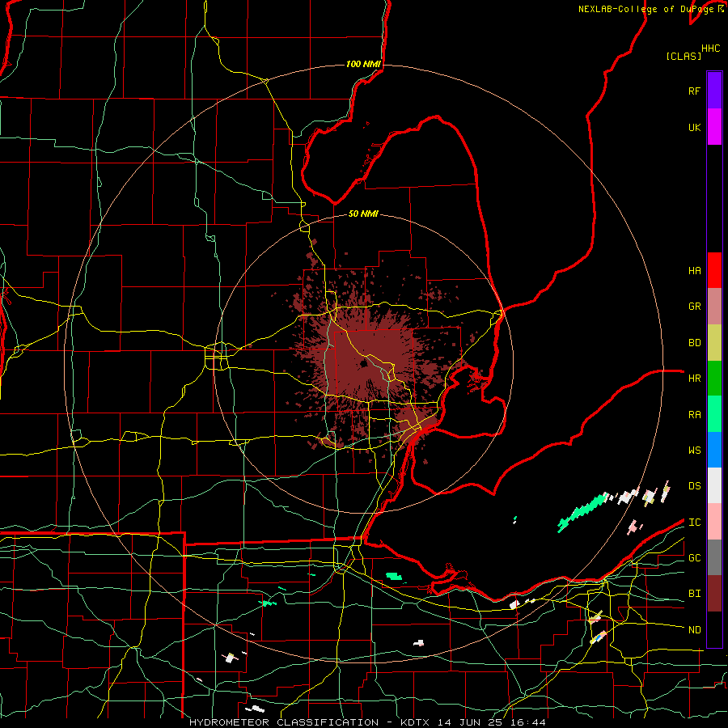Screen dimensions: 728x728
Task: Click the '[CLAS]' legend header
Action: tap(684, 56)
